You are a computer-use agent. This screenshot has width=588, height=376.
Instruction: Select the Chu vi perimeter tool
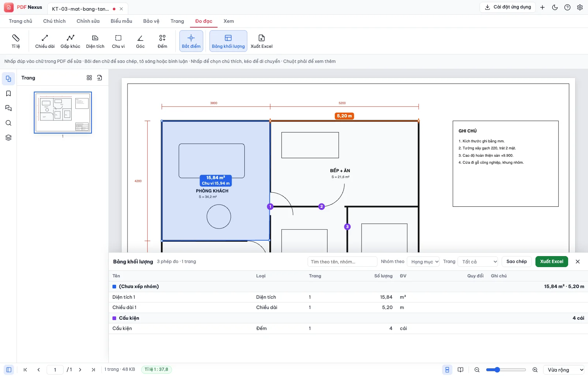(x=118, y=41)
